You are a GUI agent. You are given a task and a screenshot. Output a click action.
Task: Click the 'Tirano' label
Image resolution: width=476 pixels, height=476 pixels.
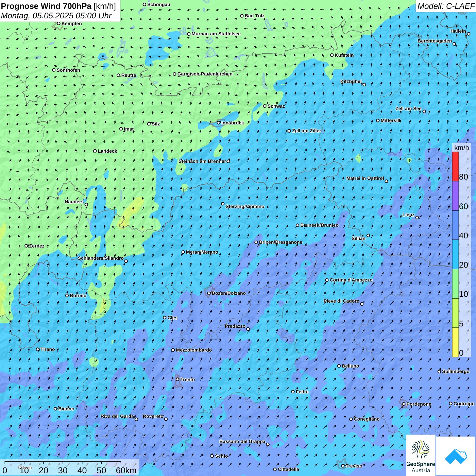point(48,349)
